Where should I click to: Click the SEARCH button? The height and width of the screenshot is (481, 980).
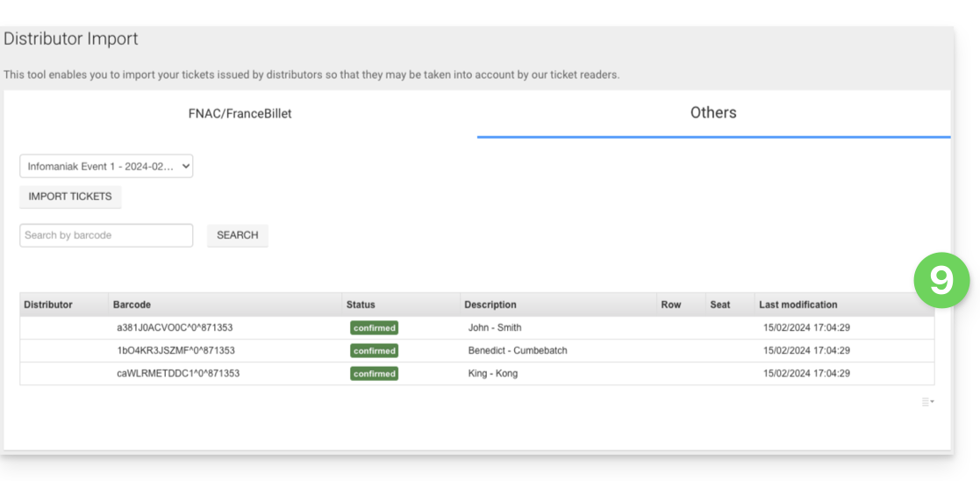(237, 235)
